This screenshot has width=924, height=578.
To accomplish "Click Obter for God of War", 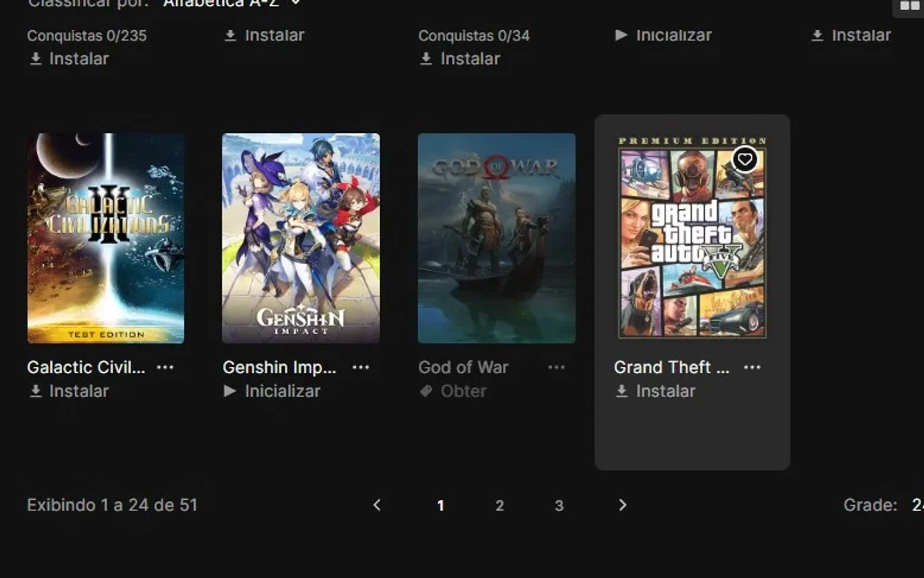I will coord(453,391).
